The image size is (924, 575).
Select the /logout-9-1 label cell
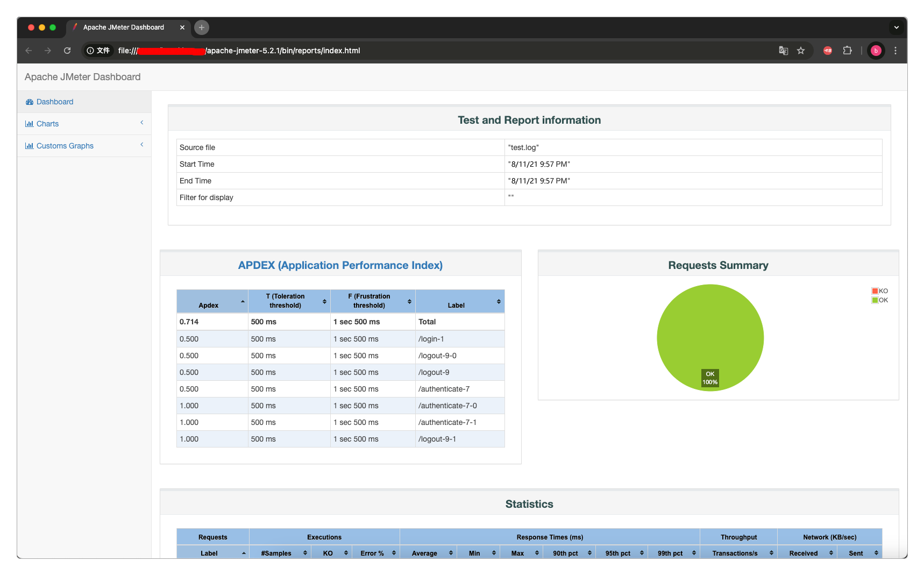point(460,439)
